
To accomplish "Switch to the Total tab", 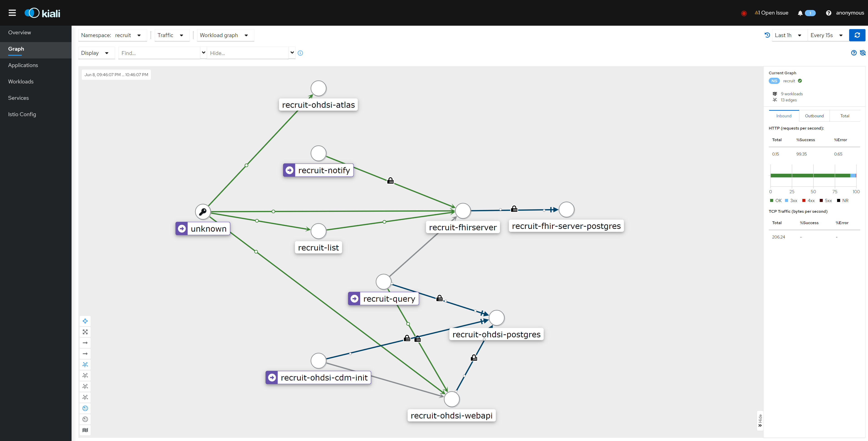I will point(844,116).
